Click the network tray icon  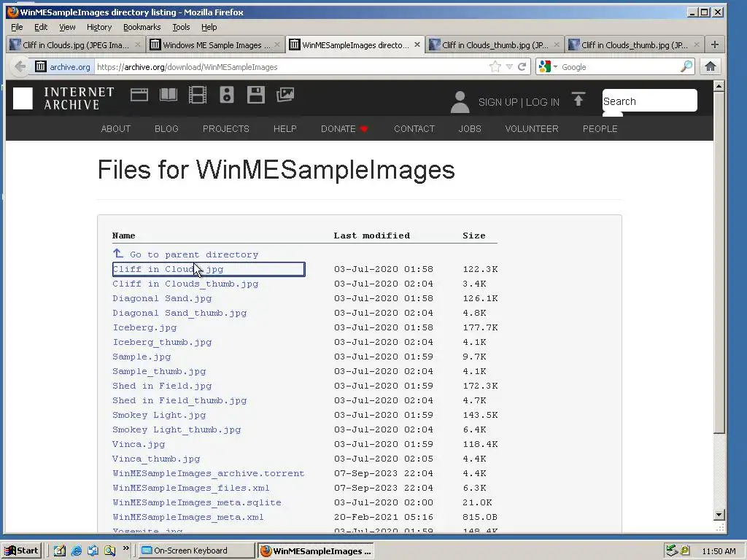[x=671, y=551]
